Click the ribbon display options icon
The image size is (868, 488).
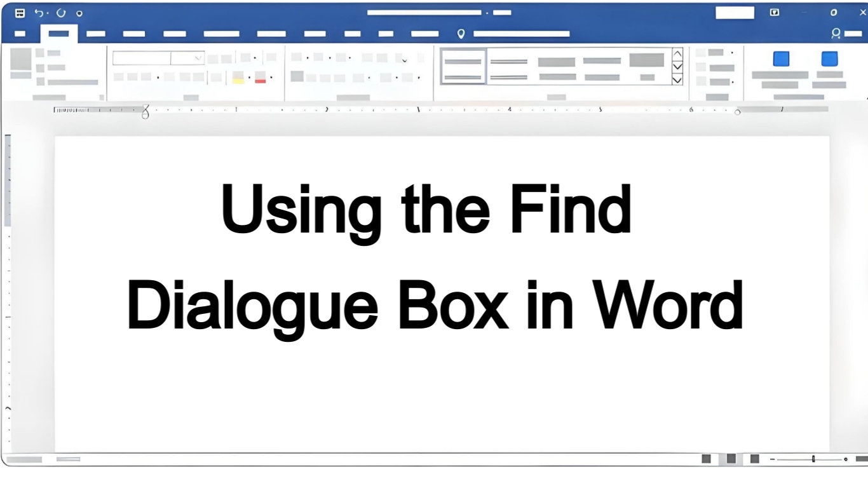pos(775,12)
